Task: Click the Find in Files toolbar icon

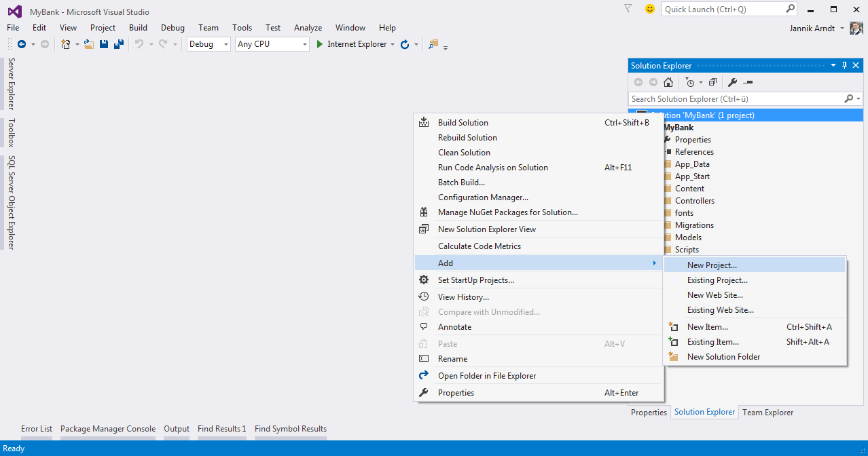Action: pos(433,44)
